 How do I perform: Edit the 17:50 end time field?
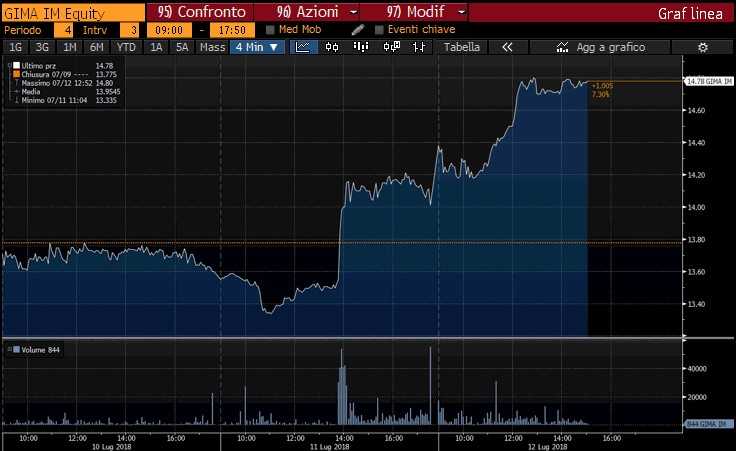point(232,30)
